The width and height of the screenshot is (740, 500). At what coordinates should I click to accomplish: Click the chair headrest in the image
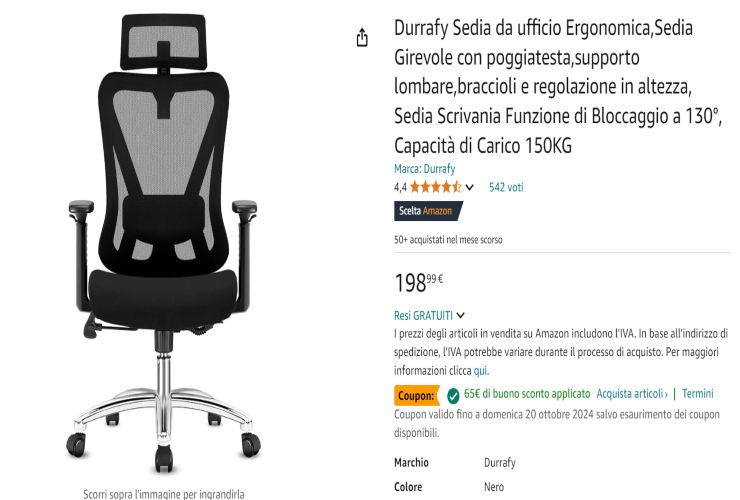[163, 42]
